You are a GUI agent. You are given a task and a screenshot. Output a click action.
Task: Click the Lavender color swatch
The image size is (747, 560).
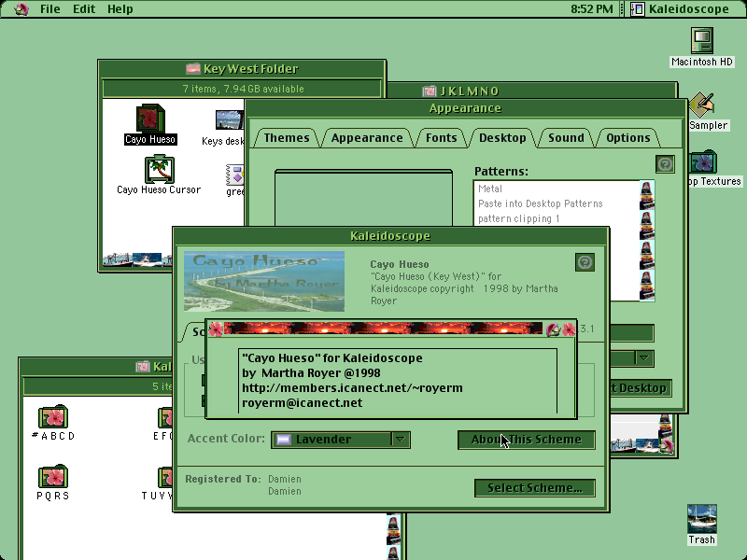(x=284, y=440)
